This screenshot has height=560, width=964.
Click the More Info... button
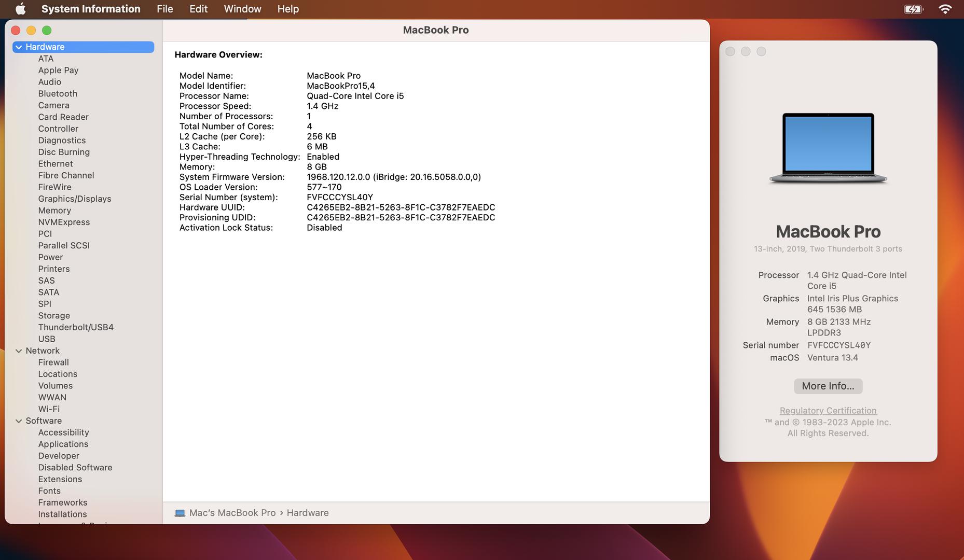828,386
